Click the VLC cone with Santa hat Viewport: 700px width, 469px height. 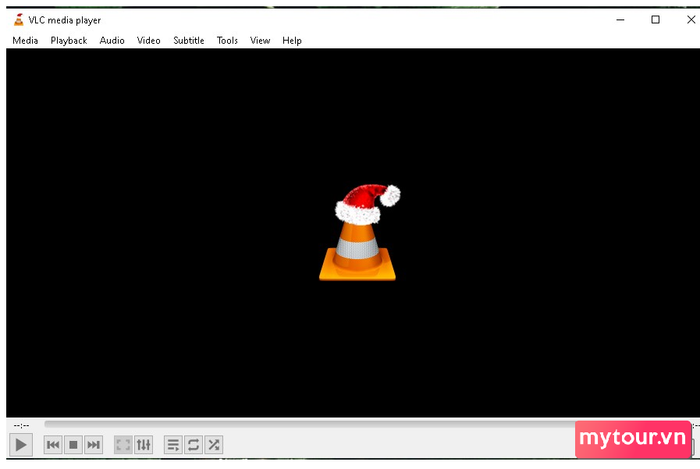[x=360, y=232]
